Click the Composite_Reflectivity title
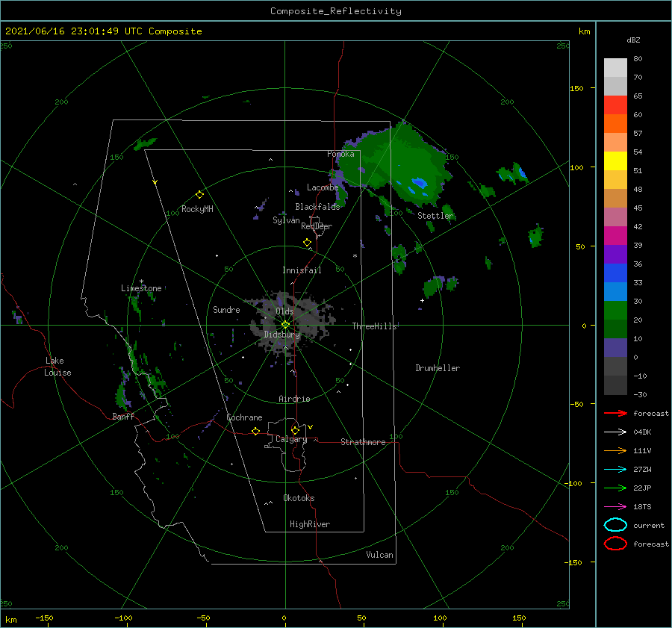The width and height of the screenshot is (672, 628). (336, 11)
